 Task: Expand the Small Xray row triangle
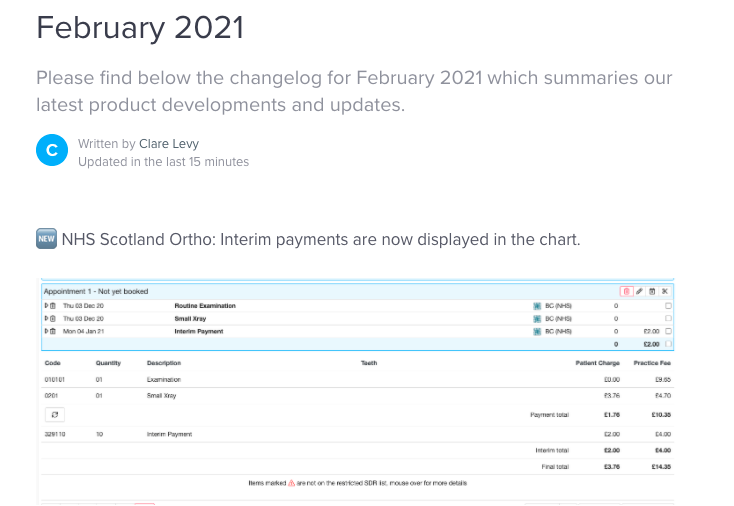pos(45,318)
